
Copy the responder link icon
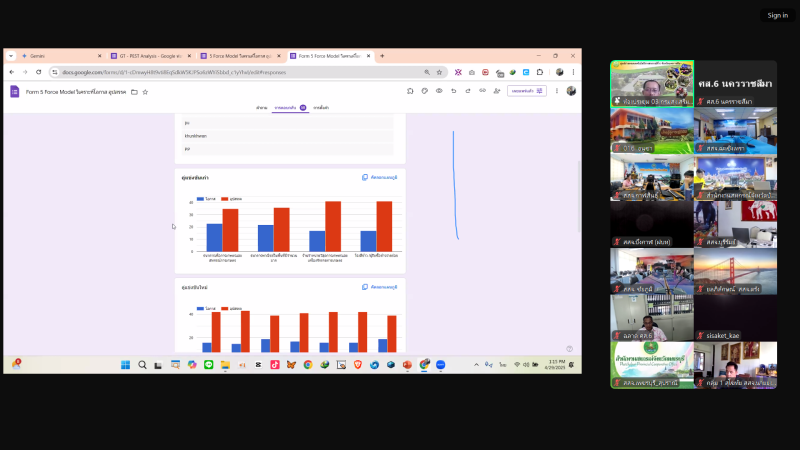(482, 91)
